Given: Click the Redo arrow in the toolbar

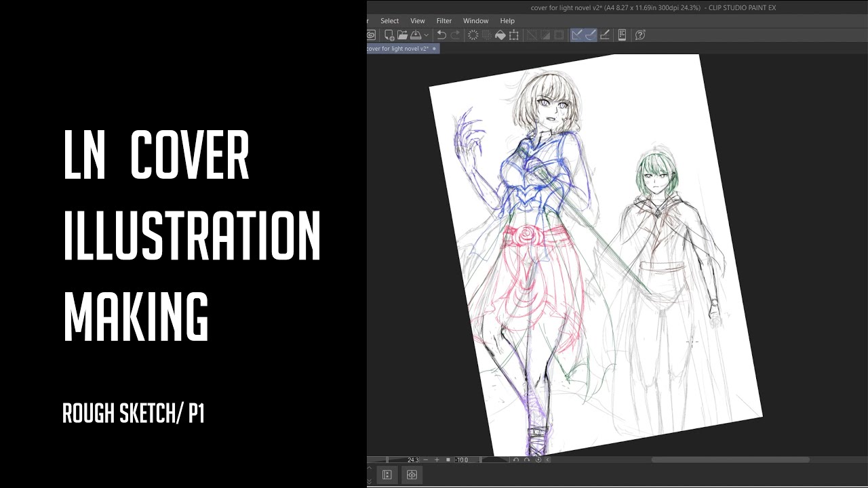Looking at the screenshot, I should (x=456, y=35).
